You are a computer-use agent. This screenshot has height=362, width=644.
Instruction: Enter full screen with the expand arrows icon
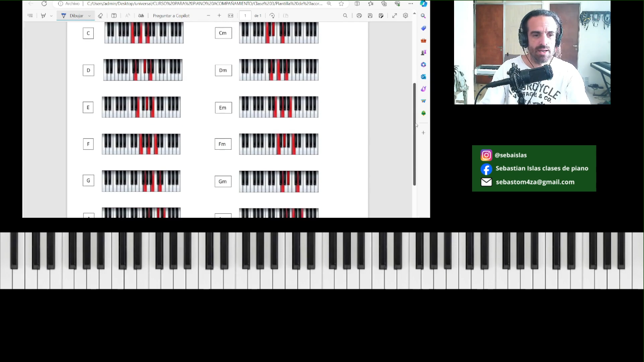(394, 16)
